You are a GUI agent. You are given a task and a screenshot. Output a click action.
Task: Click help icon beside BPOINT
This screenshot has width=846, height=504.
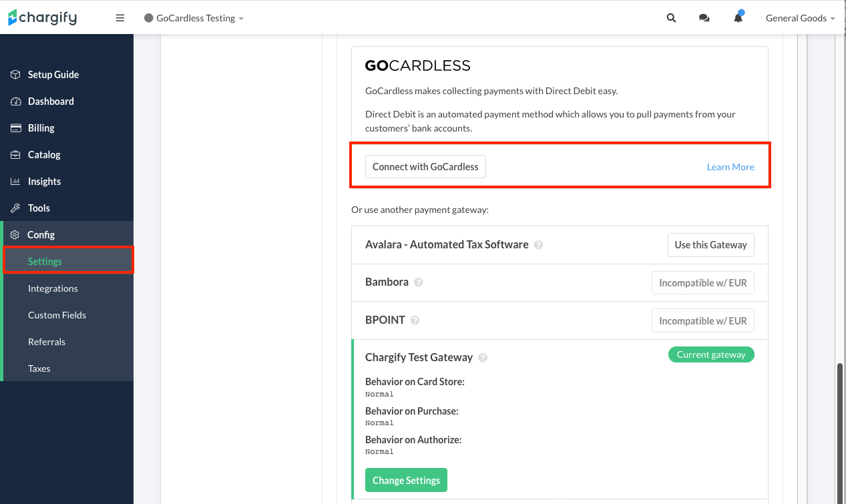pos(415,320)
